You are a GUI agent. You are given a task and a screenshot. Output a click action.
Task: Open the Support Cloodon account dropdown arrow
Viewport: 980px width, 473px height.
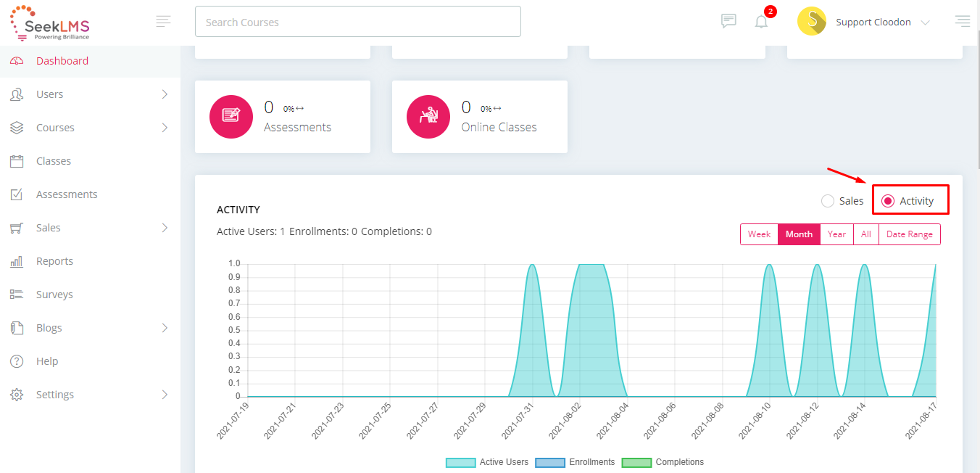coord(925,22)
